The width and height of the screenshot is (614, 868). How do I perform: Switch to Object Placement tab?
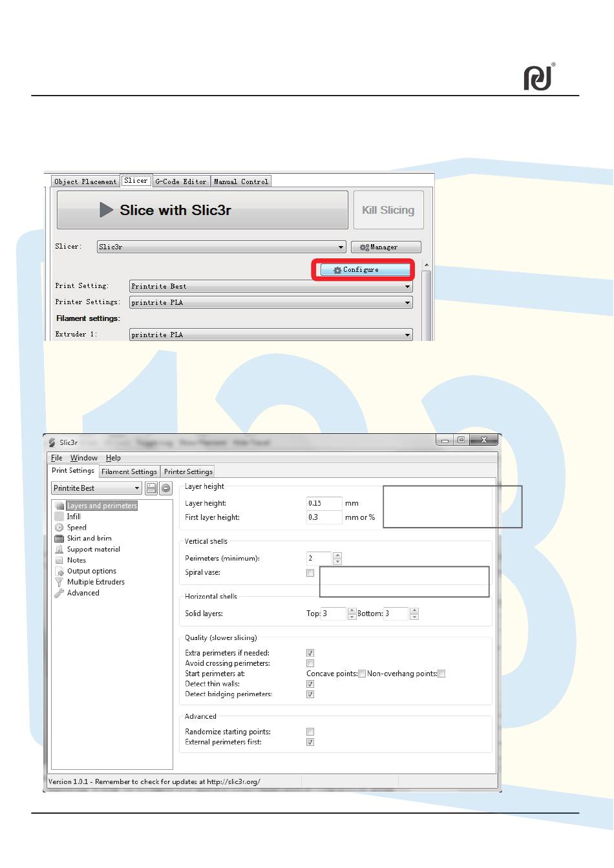tap(85, 181)
